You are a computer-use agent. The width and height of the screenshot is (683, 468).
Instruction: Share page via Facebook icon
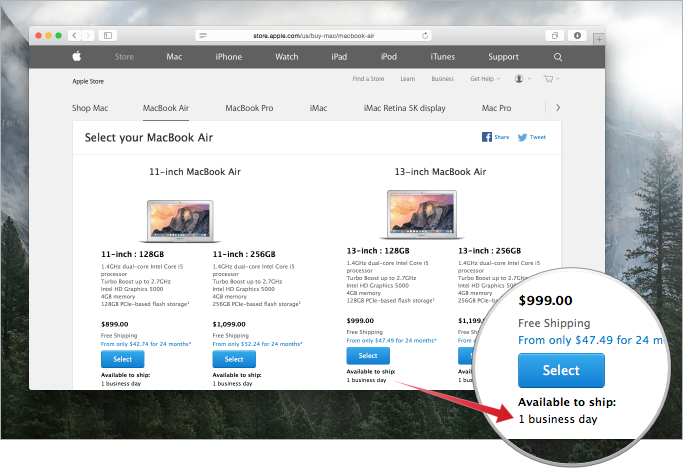click(x=487, y=137)
